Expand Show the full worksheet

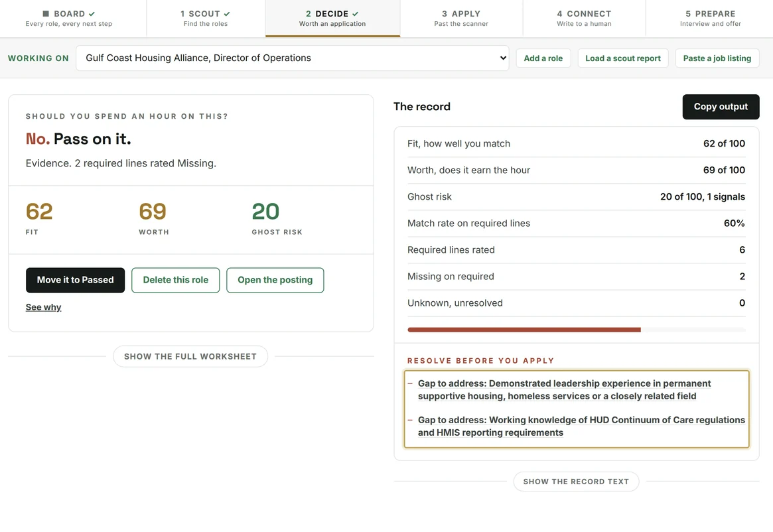(190, 356)
